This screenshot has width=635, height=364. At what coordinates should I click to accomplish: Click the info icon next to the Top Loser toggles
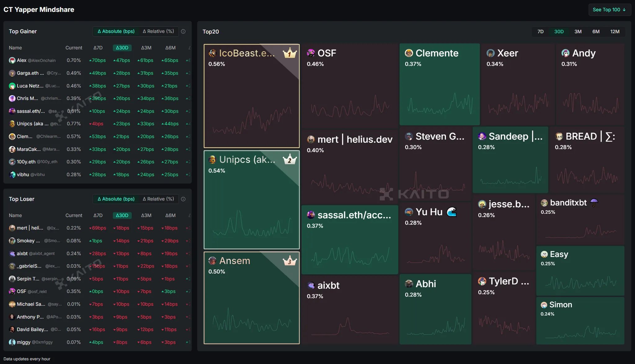pos(183,199)
